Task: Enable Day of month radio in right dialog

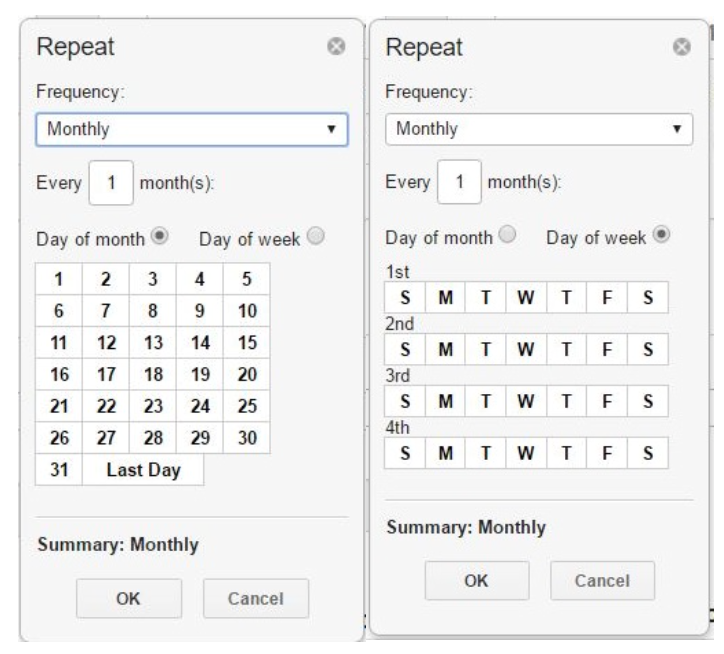Action: coord(508,237)
